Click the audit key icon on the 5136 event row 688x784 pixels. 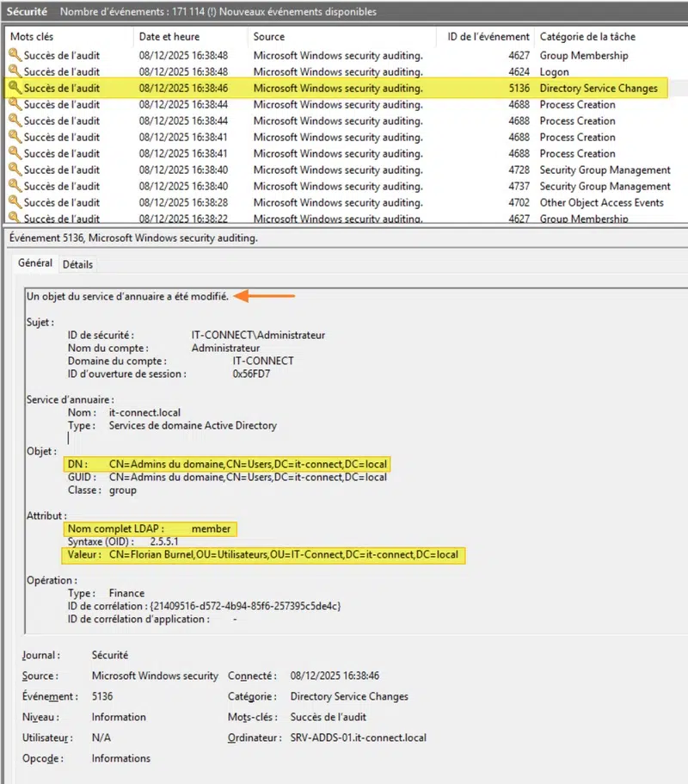click(x=15, y=88)
